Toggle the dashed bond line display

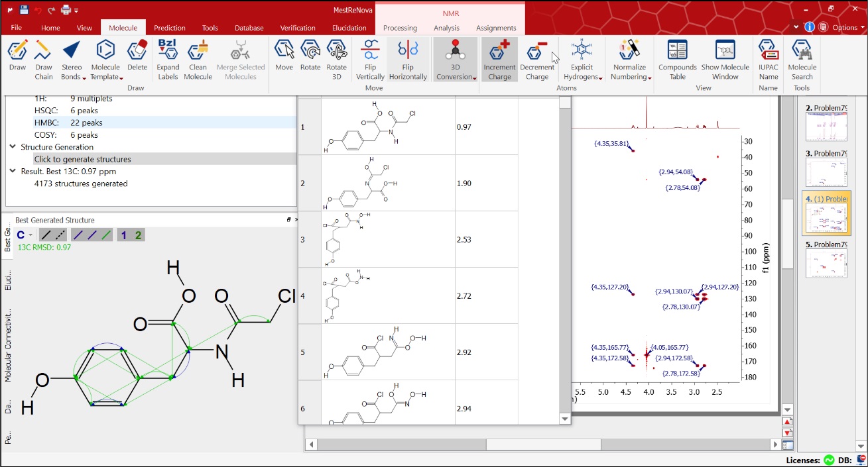(x=60, y=235)
